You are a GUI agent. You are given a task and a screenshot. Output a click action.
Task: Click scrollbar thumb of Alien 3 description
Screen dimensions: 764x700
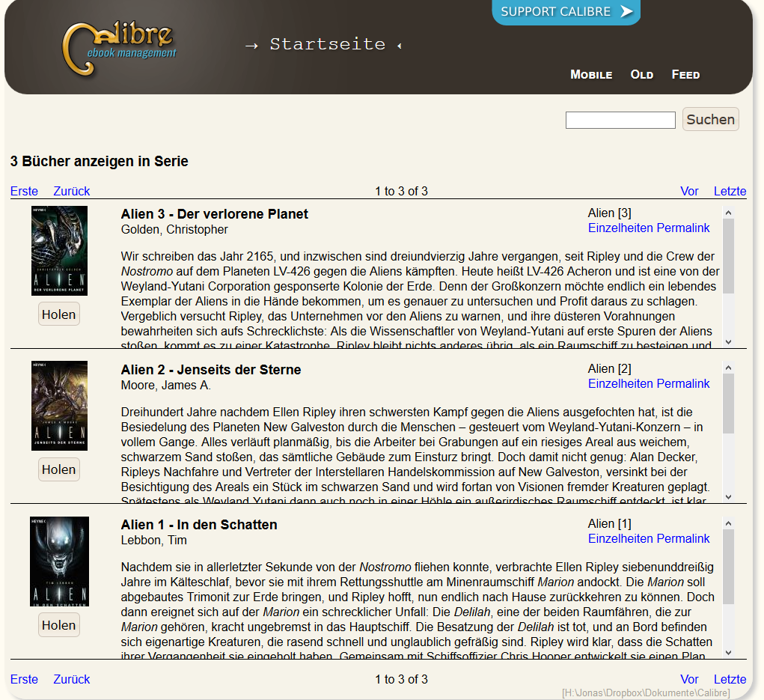click(x=728, y=256)
